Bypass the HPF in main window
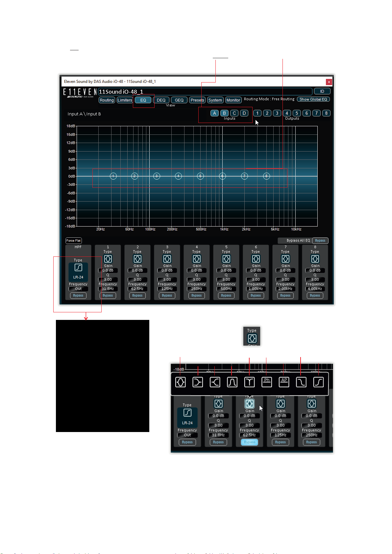 pyautogui.click(x=78, y=296)
